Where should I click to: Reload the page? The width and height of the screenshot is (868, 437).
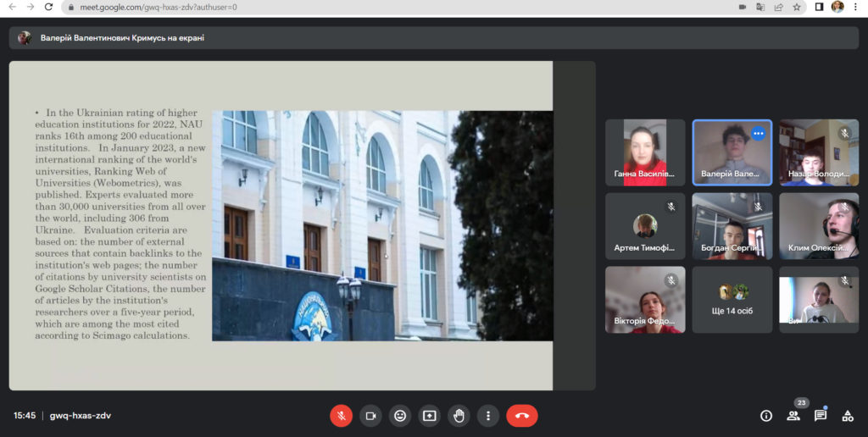click(48, 7)
